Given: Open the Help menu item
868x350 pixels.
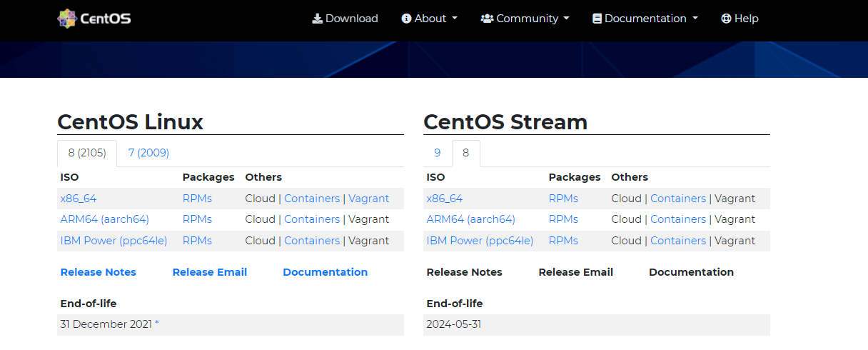Looking at the screenshot, I should click(x=740, y=19).
